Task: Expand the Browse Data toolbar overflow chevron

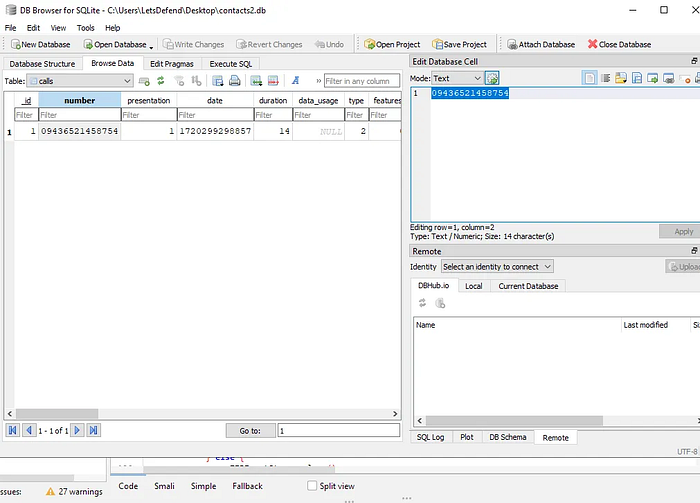Action: 318,81
